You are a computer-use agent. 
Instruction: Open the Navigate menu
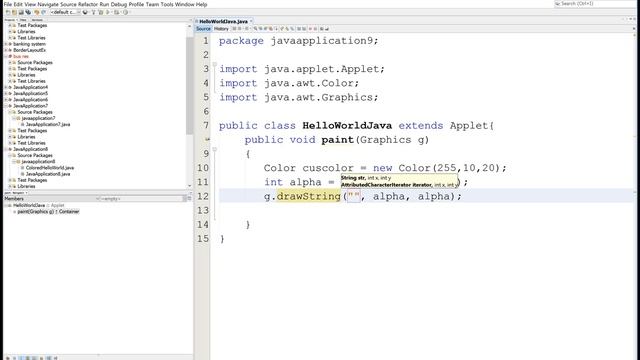[x=48, y=4]
